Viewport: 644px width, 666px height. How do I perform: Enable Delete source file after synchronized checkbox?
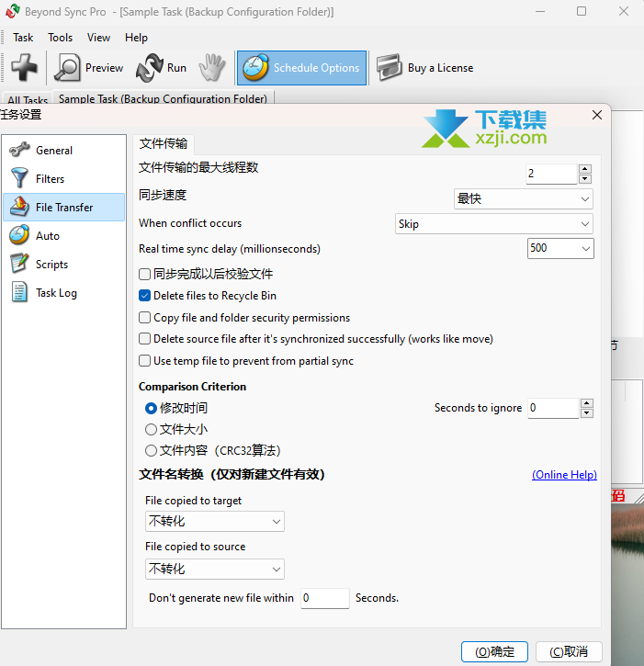click(x=144, y=339)
